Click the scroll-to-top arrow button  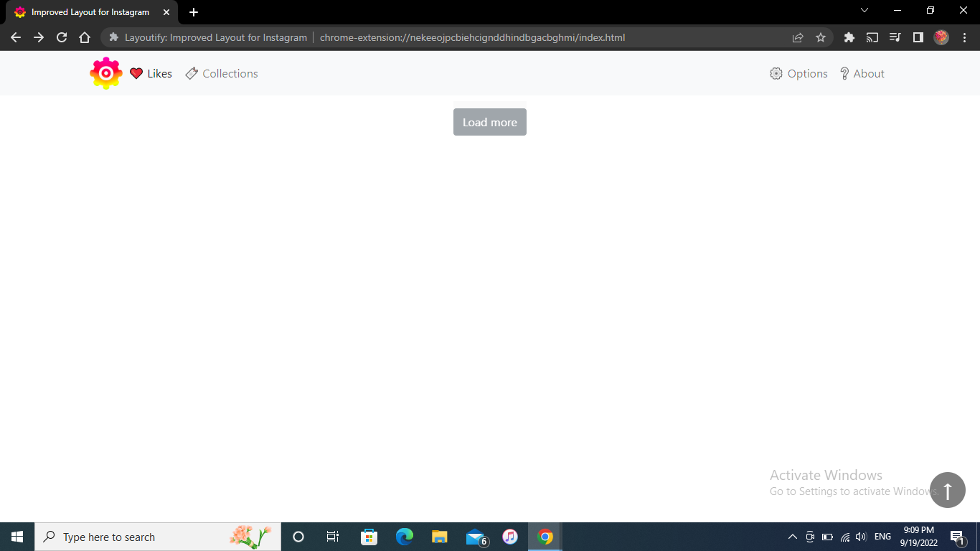pos(948,490)
